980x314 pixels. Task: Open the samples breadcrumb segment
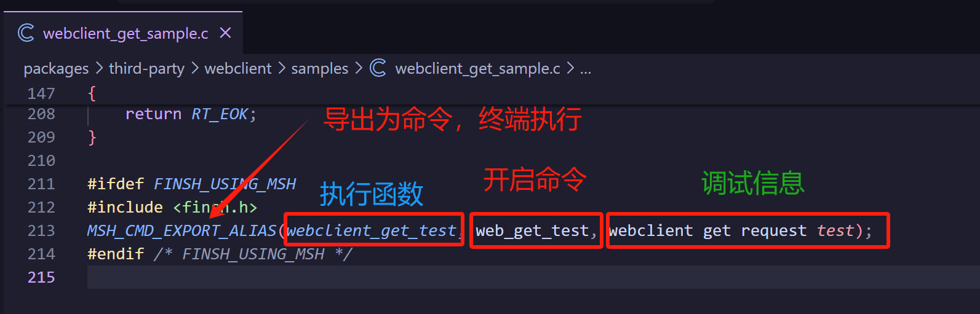click(x=319, y=68)
